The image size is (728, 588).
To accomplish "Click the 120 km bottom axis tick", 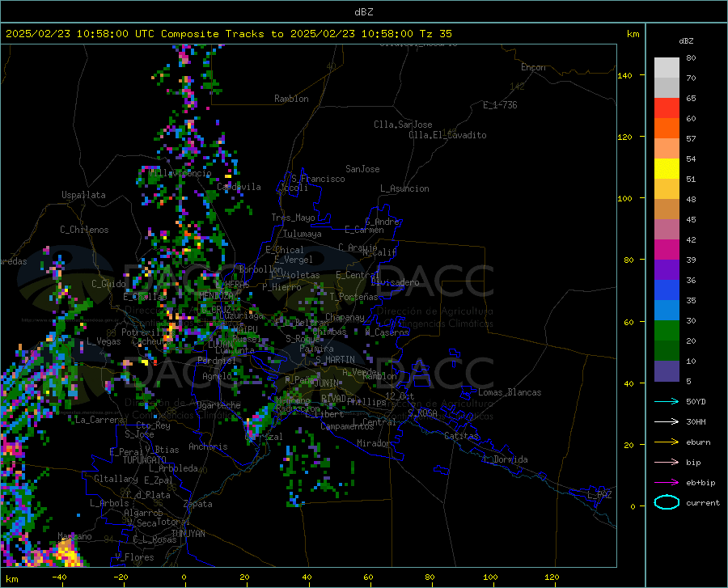I will tap(552, 577).
